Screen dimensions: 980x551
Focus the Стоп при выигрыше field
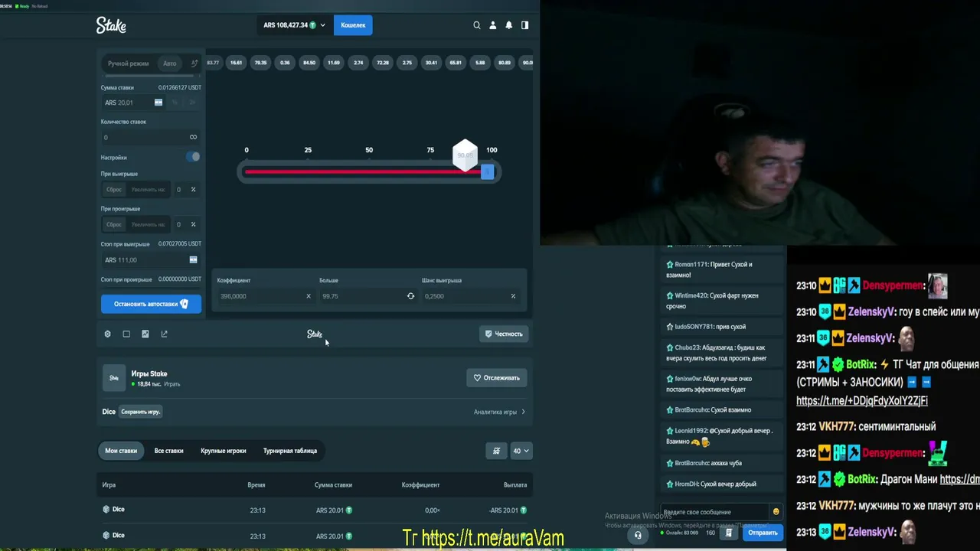[151, 260]
